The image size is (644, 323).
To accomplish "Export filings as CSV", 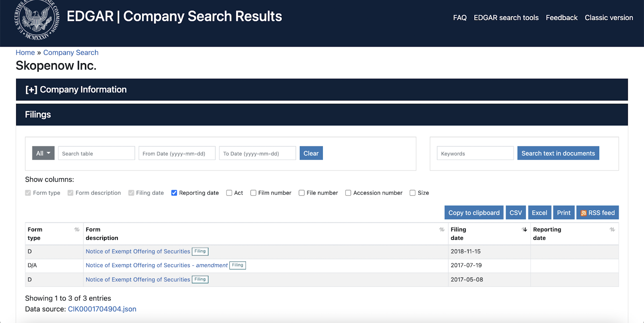I will [516, 213].
